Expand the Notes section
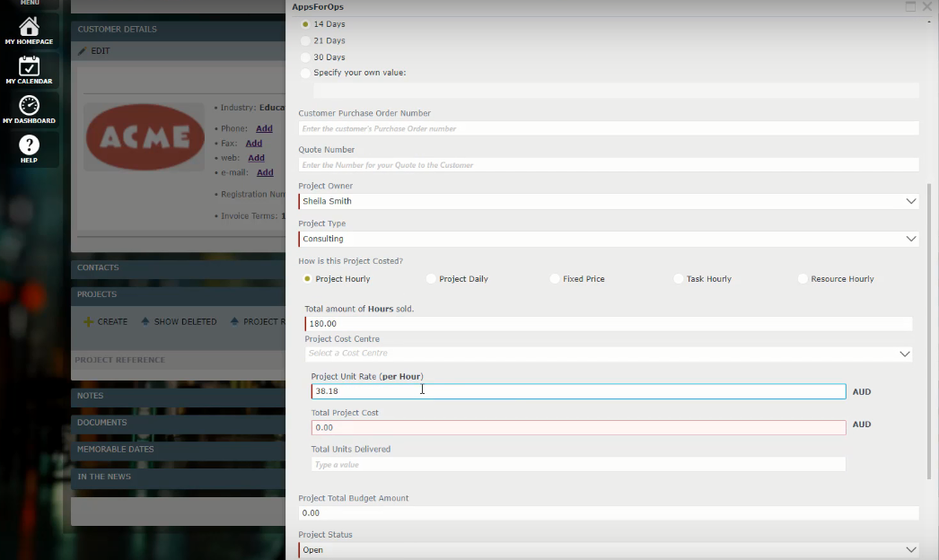Image resolution: width=939 pixels, height=560 pixels. [179, 396]
